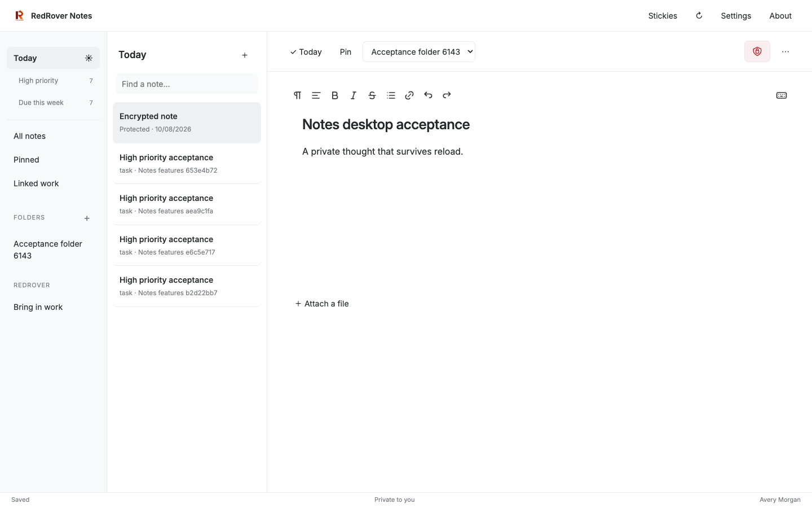This screenshot has width=812, height=508.
Task: Select Today in the sidebar
Action: (x=53, y=58)
